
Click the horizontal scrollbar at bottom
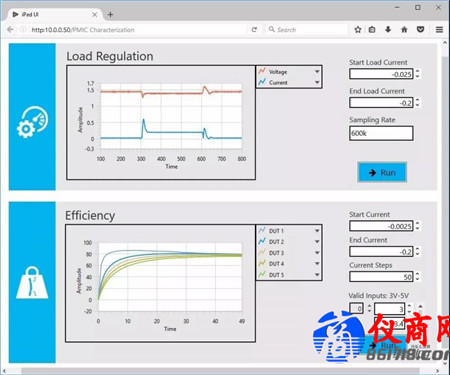[x=220, y=371]
